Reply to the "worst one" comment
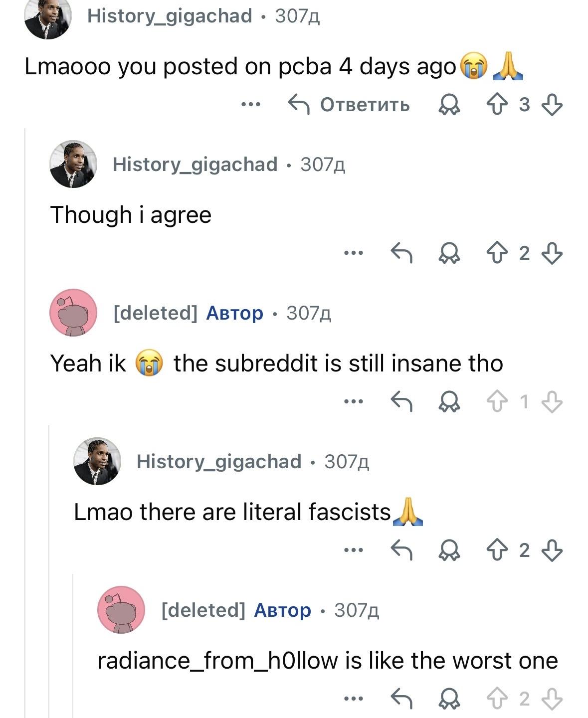 coord(401,699)
